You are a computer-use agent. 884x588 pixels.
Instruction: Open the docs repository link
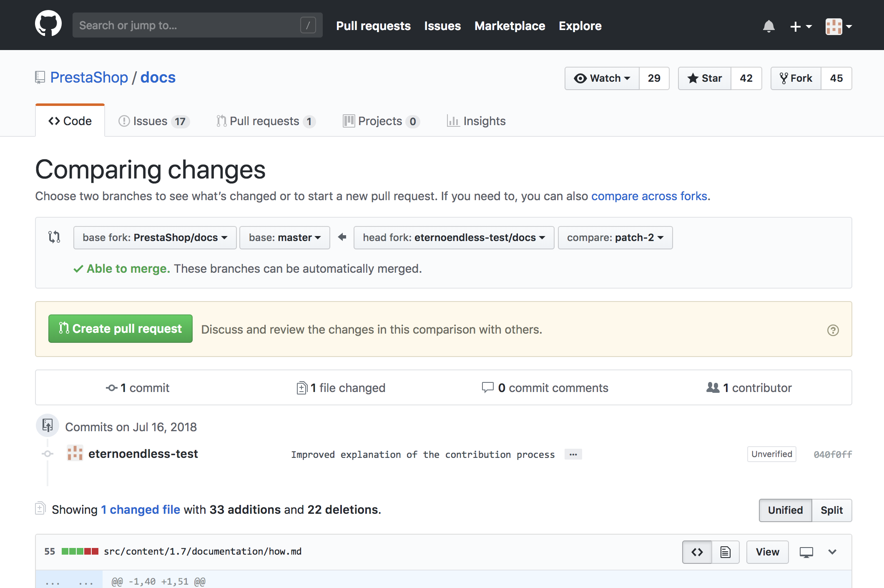click(158, 78)
